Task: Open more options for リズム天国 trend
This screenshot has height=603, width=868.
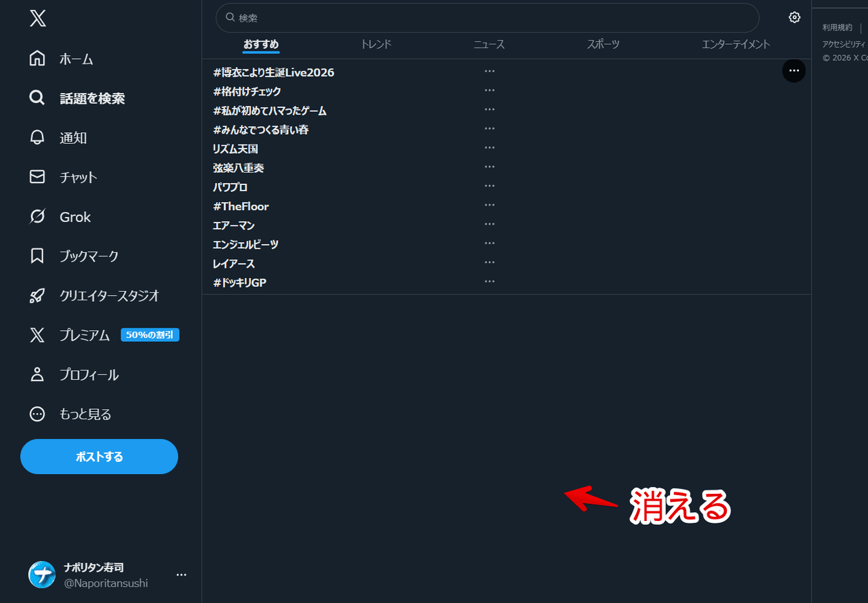Action: [x=490, y=147]
